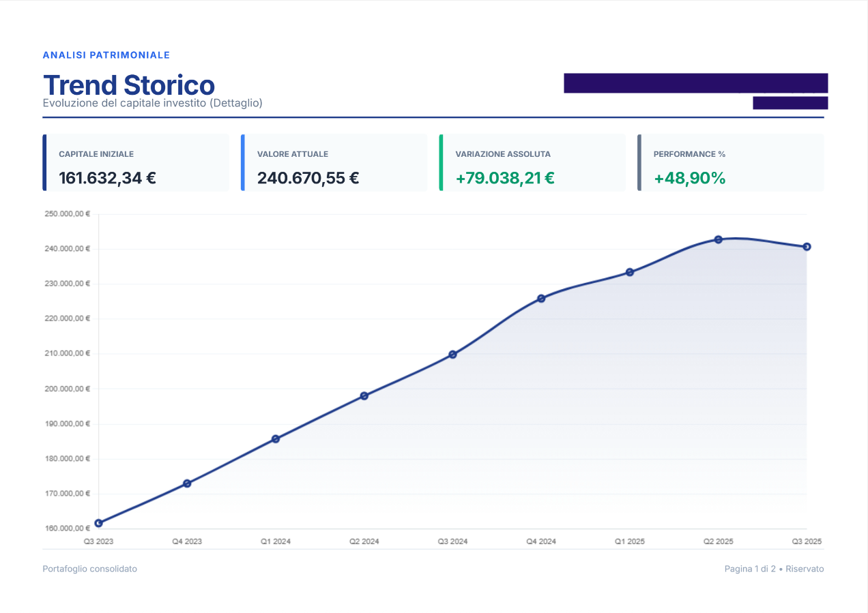Image resolution: width=868 pixels, height=613 pixels.
Task: Click the Valore Attuale value 240.670,55 €
Action: (x=308, y=178)
